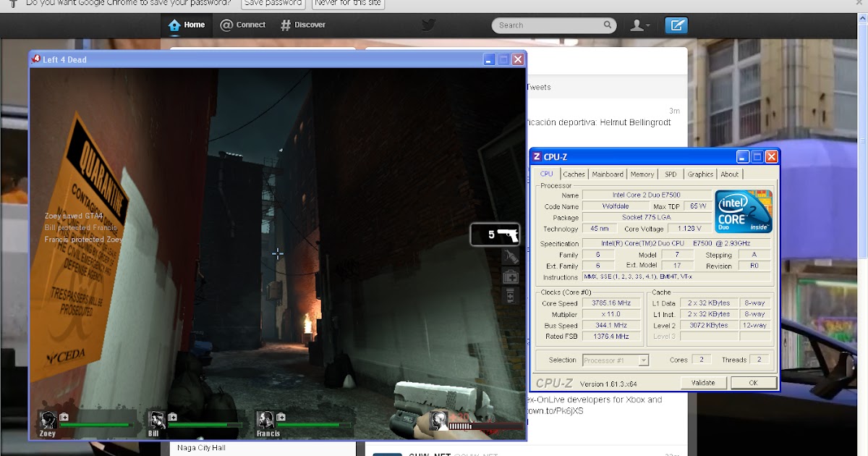This screenshot has width=868, height=456.
Task: Open the Connect @ tab in Twitter
Action: pyautogui.click(x=242, y=25)
